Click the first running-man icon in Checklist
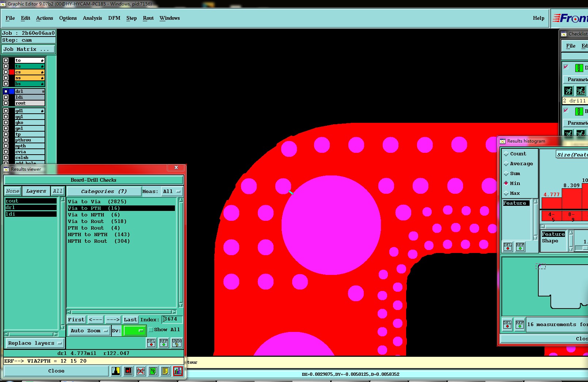This screenshot has height=382, width=588. (568, 91)
